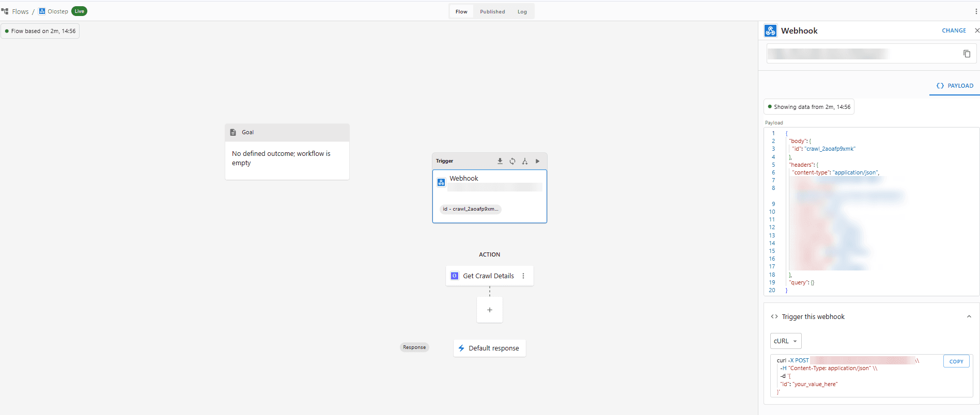Select the Get Crawl Details action
The image size is (980, 415).
point(489,276)
